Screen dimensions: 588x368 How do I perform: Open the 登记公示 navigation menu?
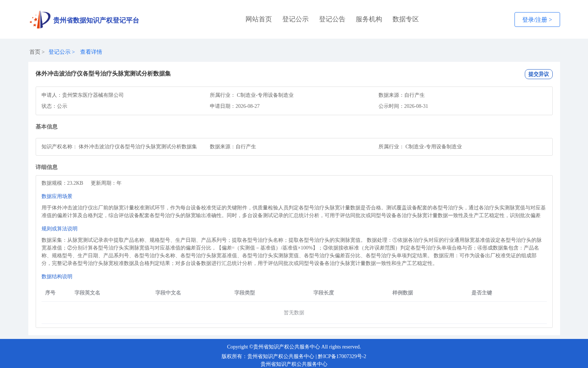(x=295, y=19)
